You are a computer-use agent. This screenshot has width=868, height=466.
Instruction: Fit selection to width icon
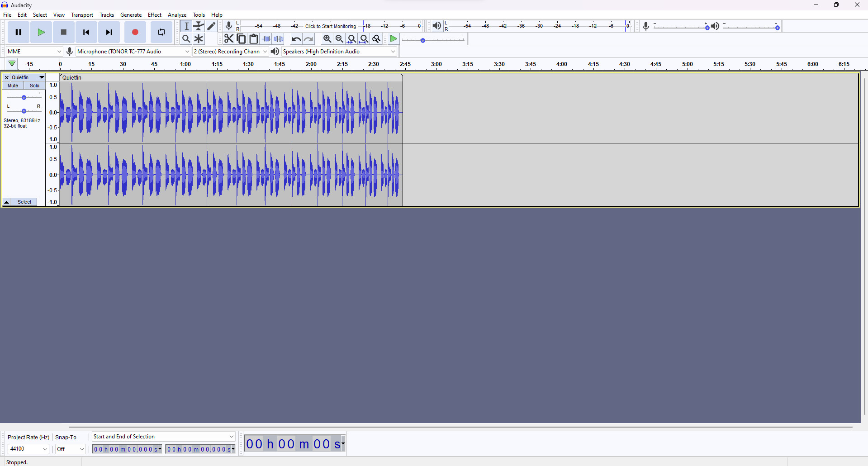tap(352, 39)
